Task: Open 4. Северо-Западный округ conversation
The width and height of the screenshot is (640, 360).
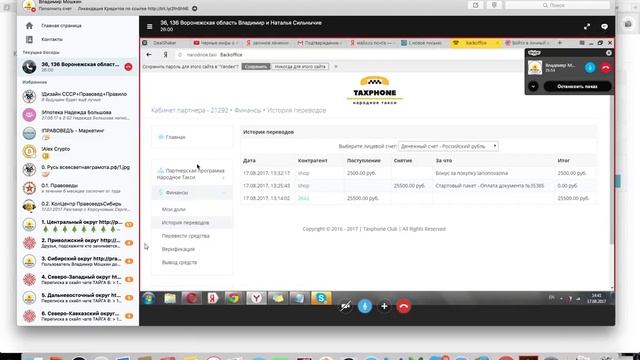Action: 78,280
